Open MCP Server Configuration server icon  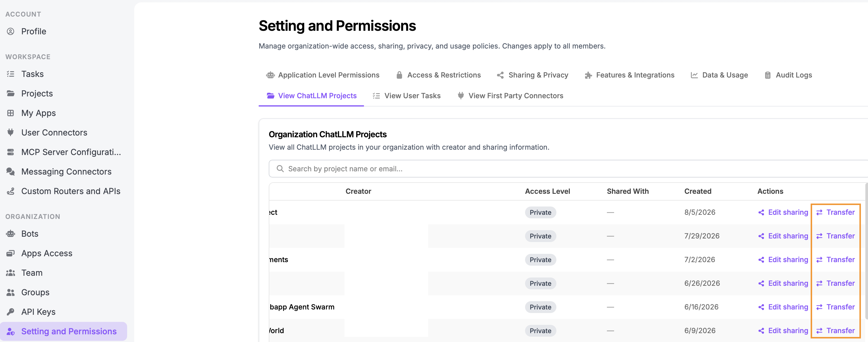click(10, 152)
